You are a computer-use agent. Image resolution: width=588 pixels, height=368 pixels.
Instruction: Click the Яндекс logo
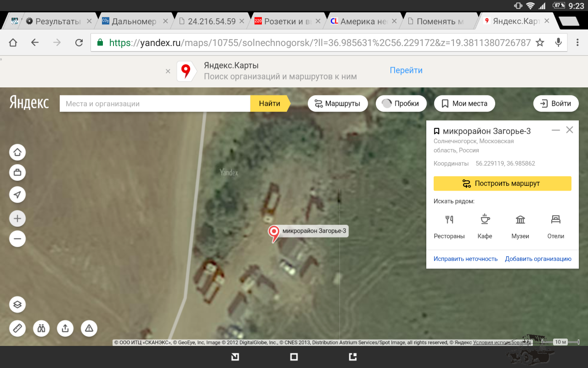tap(29, 103)
